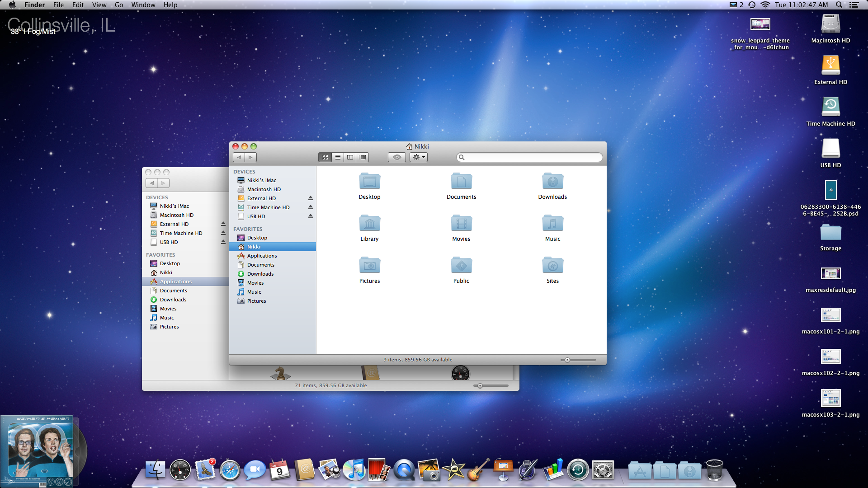The image size is (868, 488).
Task: Open the Action gear dropdown menu
Action: coord(419,157)
